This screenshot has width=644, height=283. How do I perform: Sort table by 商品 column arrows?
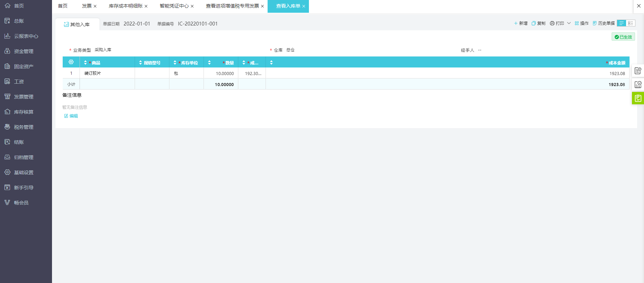pyautogui.click(x=85, y=63)
